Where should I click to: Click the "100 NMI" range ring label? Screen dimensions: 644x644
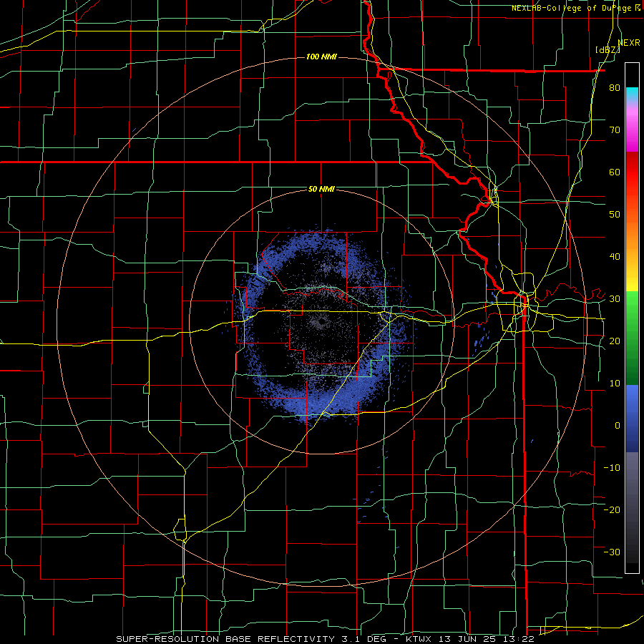pos(321,57)
